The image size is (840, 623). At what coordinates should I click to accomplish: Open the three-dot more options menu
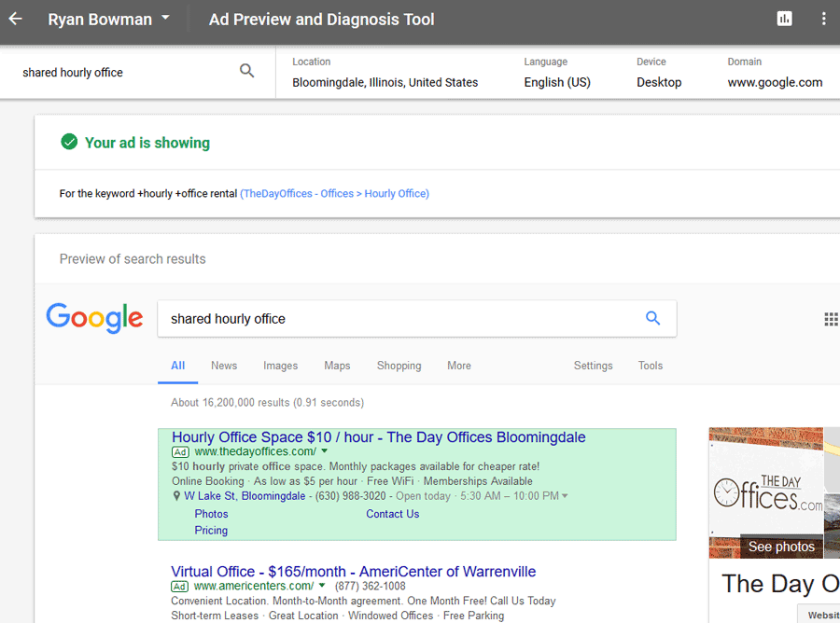point(823,19)
